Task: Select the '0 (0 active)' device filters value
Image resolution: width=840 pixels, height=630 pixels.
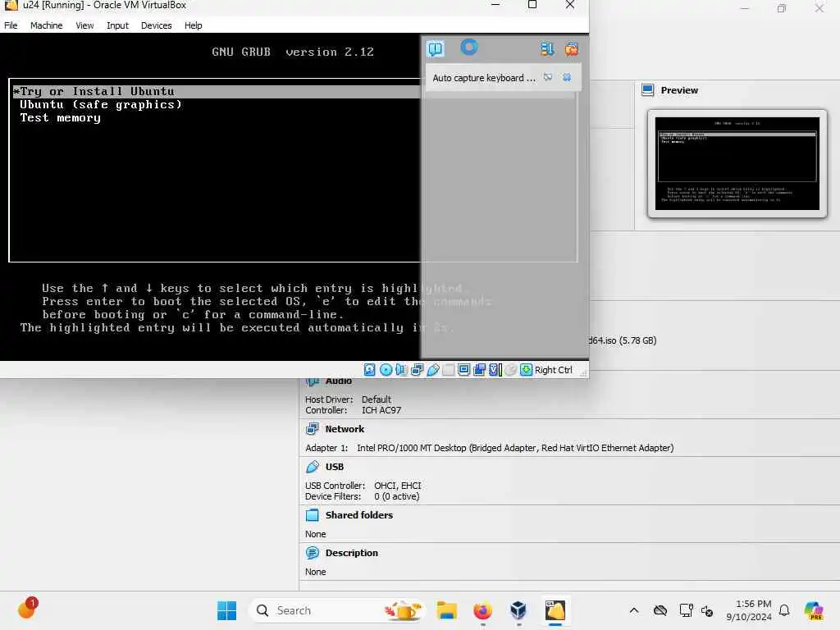Action: [x=396, y=496]
